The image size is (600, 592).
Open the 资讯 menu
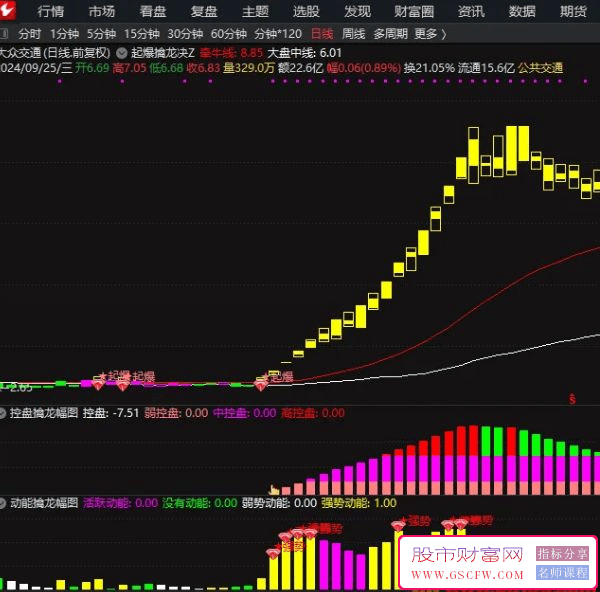pos(471,11)
